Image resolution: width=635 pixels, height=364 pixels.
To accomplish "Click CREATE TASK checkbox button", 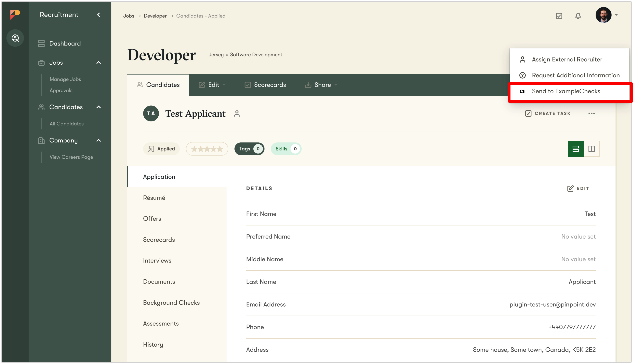I will coord(548,114).
